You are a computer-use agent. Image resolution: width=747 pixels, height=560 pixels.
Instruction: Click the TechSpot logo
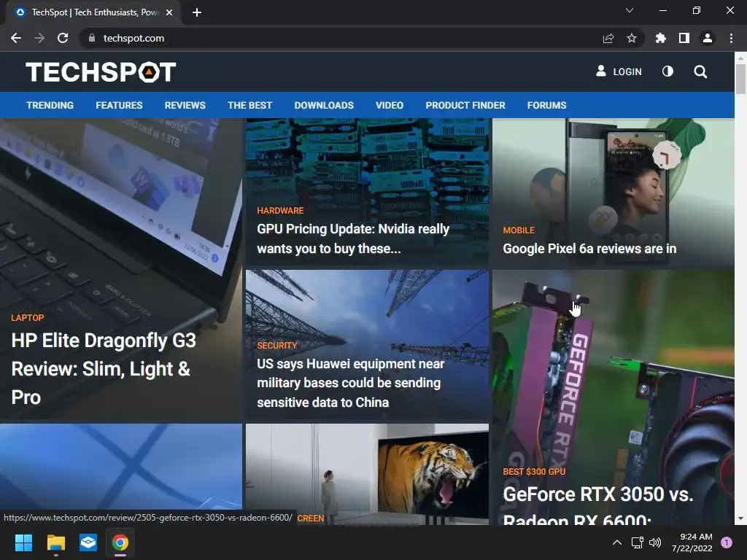pyautogui.click(x=101, y=72)
